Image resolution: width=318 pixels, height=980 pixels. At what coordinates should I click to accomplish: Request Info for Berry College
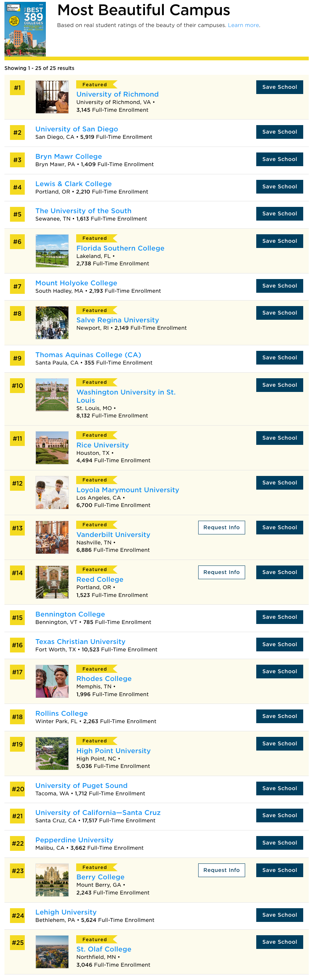(x=221, y=870)
